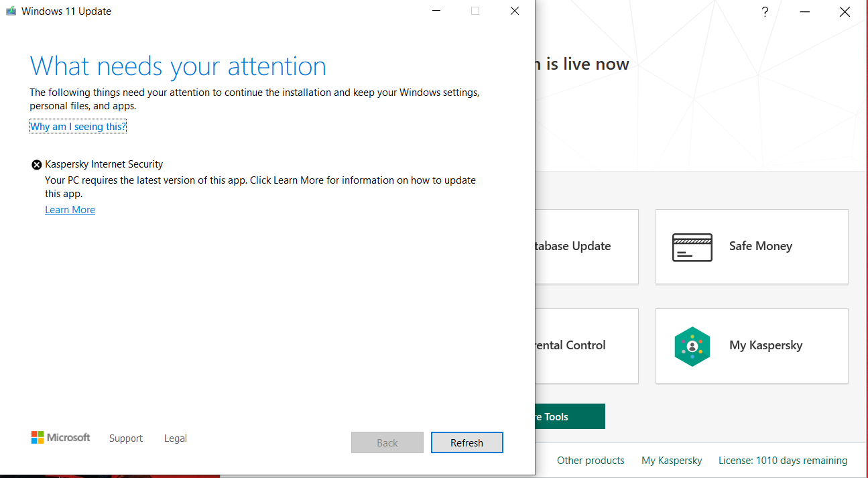Image resolution: width=868 pixels, height=478 pixels.
Task: Open Safe Money in Kaspersky window
Action: click(x=752, y=247)
